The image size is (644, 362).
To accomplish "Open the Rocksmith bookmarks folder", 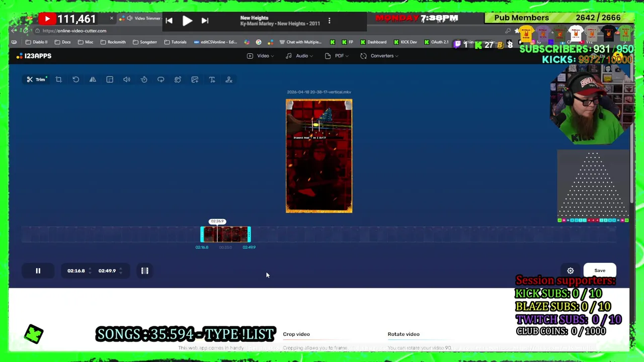I will click(x=113, y=42).
